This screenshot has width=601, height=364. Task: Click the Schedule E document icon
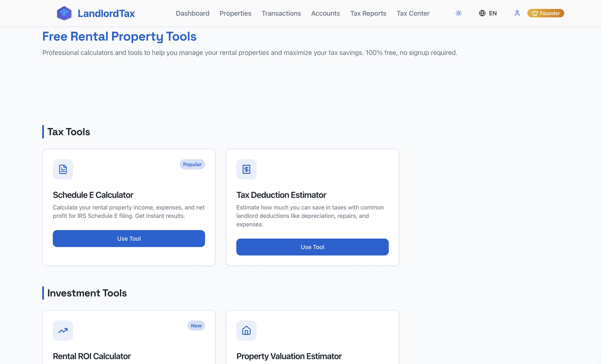(x=63, y=169)
